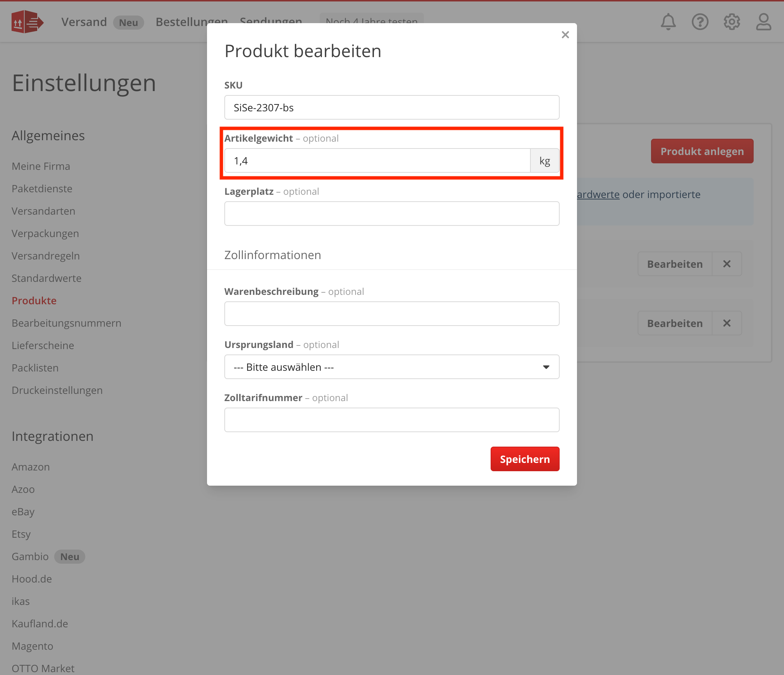Open the Etsy integration

21,534
